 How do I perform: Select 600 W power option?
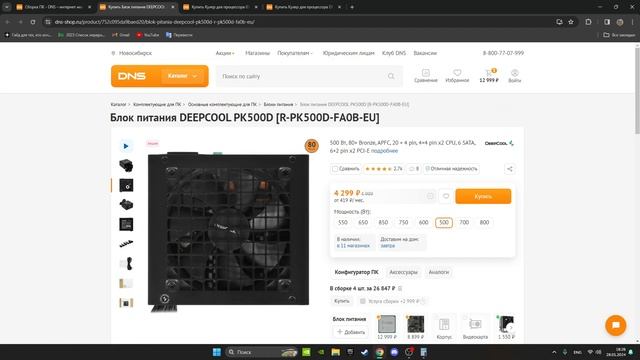click(x=424, y=222)
